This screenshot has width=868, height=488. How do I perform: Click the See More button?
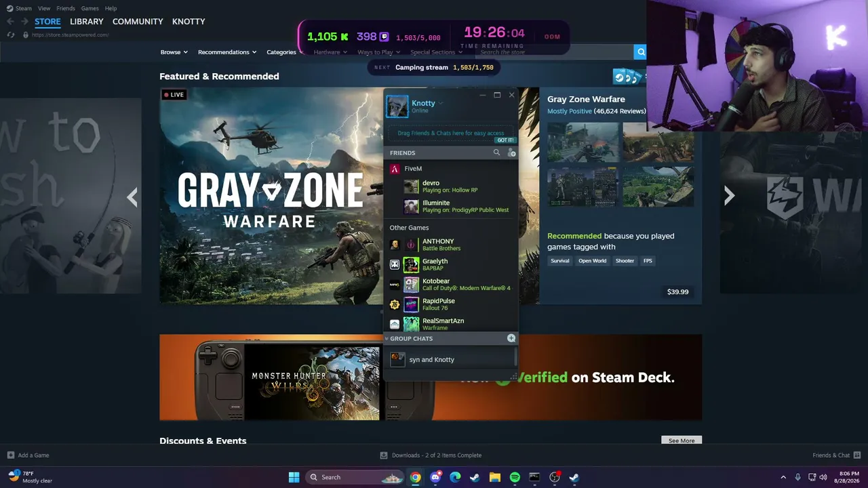point(682,441)
